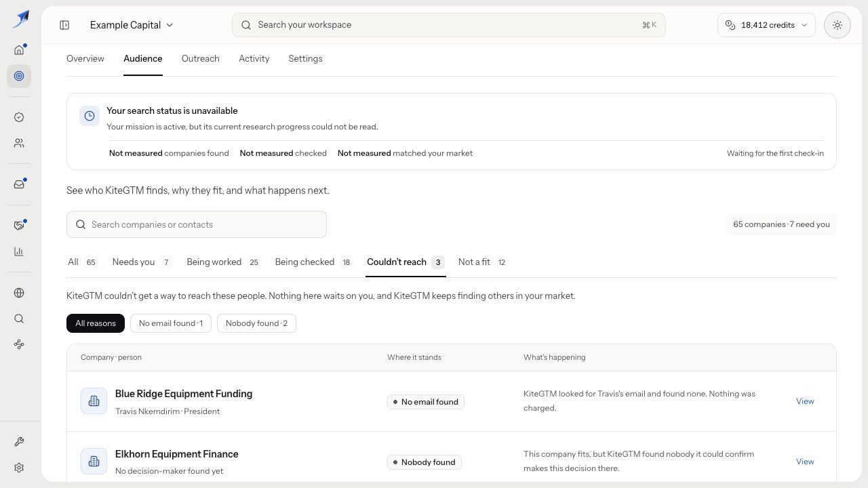Filter by Nobody found reason
This screenshot has height=488, width=868.
click(x=256, y=323)
